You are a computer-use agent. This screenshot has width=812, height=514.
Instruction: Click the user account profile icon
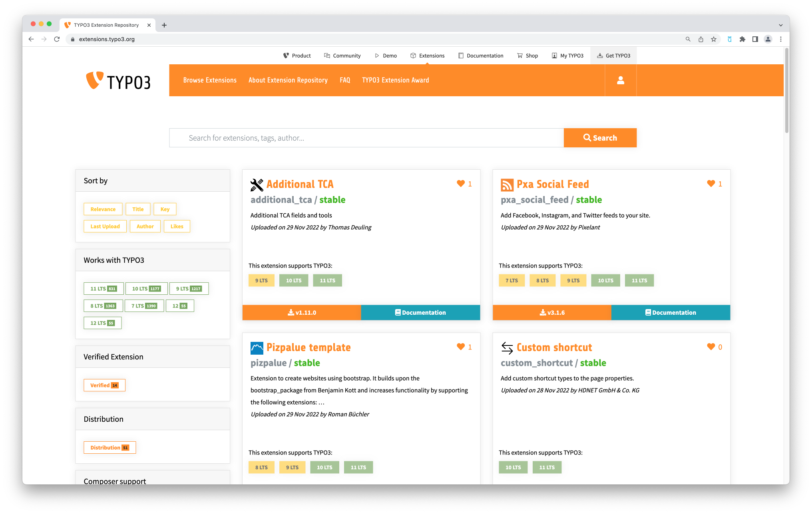(621, 80)
